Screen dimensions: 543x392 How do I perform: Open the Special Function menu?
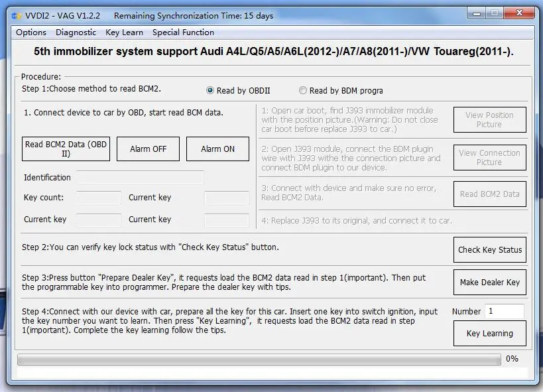pyautogui.click(x=183, y=33)
